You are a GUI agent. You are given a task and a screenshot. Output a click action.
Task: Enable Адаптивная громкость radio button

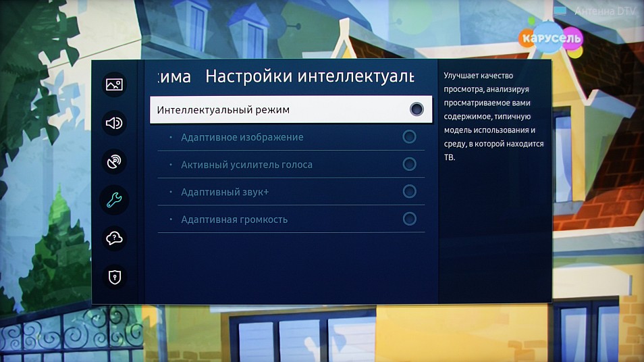pos(409,219)
